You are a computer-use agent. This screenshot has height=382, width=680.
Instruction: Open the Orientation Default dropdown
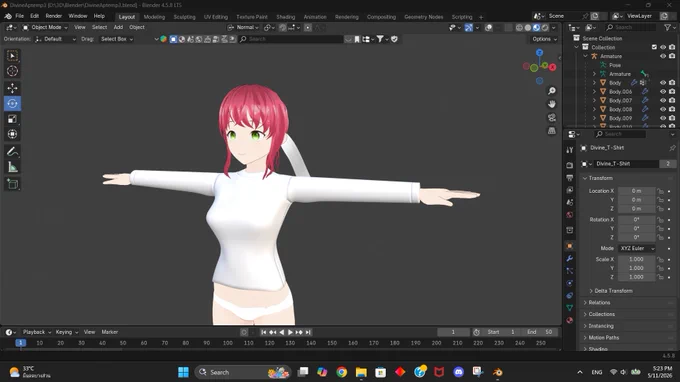55,39
